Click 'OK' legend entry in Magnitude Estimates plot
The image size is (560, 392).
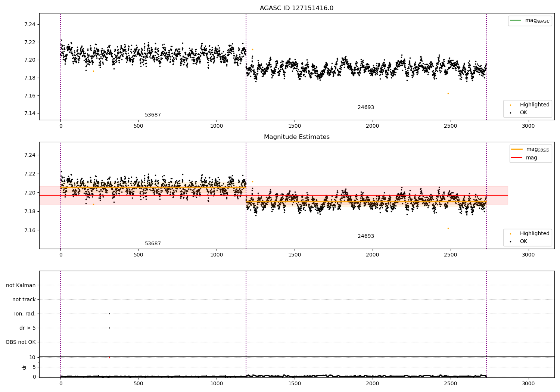point(523,242)
